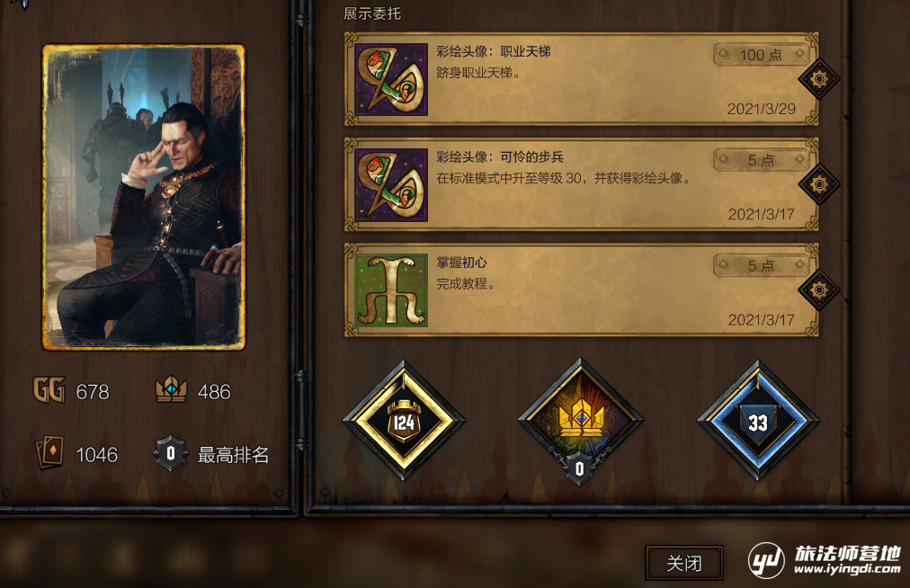Click the 最高排名 label text
910x588 pixels.
233,455
